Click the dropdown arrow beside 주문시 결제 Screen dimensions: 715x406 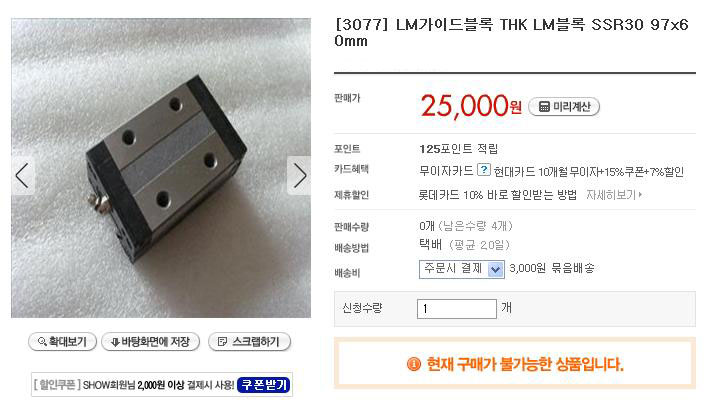[x=496, y=270]
